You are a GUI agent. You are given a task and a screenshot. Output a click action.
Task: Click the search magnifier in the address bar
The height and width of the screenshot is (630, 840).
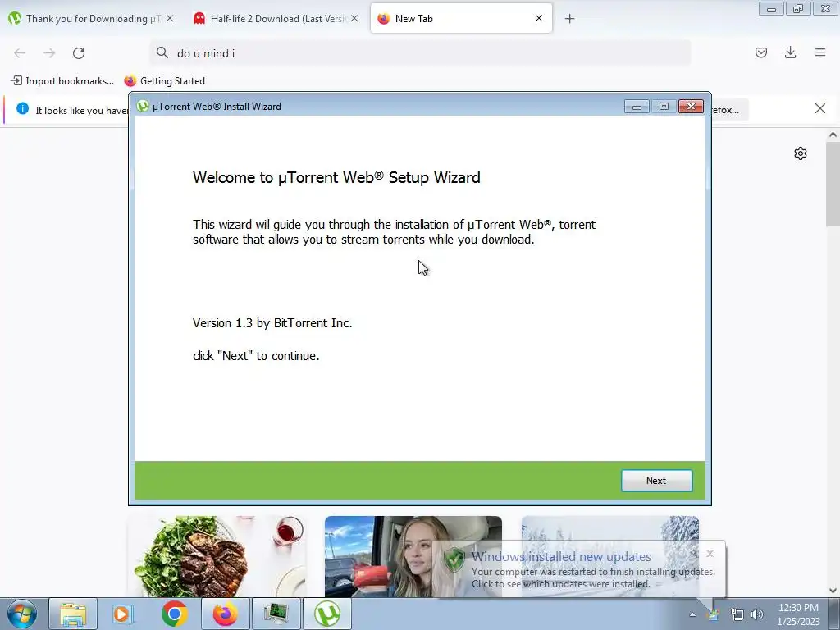pos(162,52)
